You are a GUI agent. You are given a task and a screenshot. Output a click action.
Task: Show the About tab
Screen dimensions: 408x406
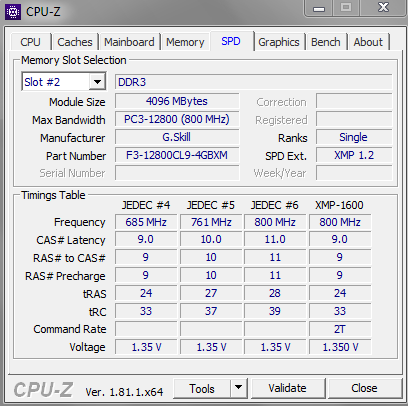tap(368, 42)
